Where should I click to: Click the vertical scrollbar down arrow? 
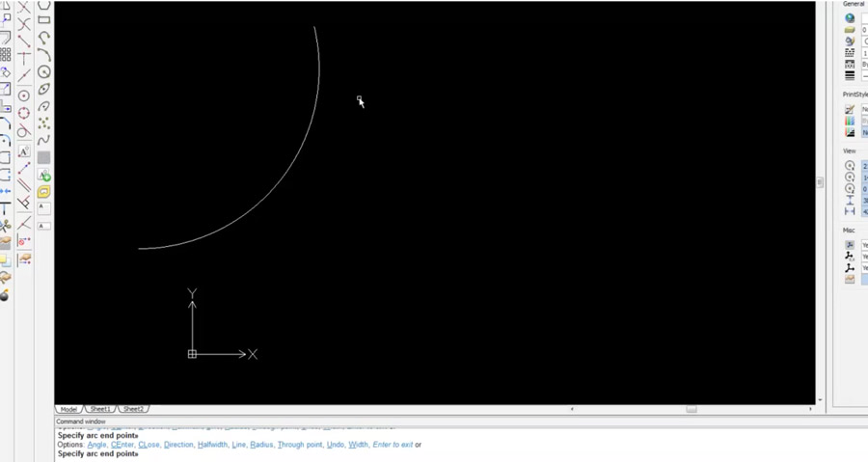(820, 400)
